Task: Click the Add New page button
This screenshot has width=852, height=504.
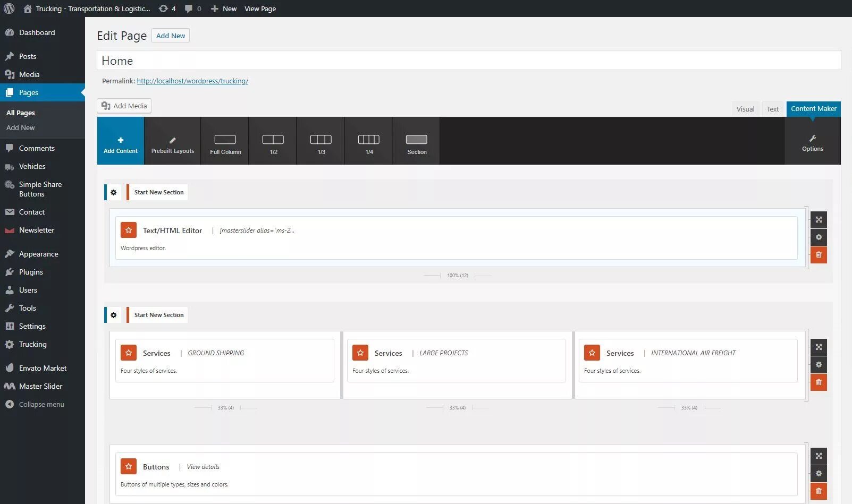Action: point(171,36)
